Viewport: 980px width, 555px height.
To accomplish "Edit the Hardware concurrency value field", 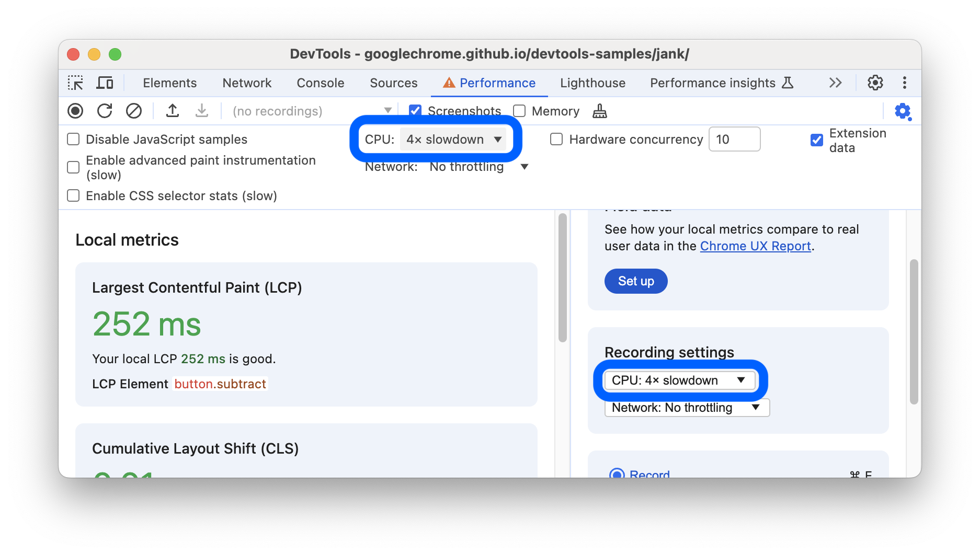I will [734, 139].
